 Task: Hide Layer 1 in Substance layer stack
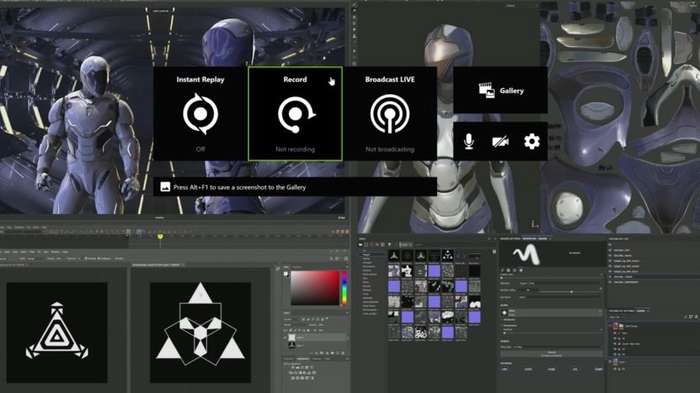click(x=610, y=362)
